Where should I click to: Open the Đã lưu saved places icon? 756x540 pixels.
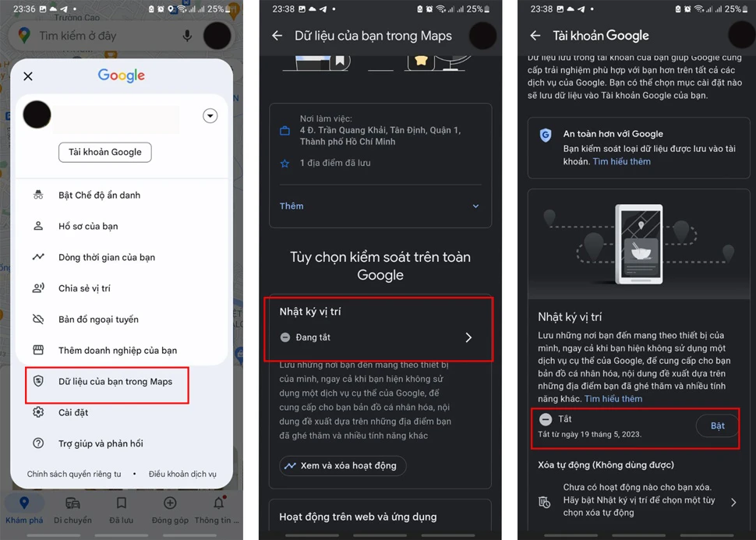[x=122, y=503]
